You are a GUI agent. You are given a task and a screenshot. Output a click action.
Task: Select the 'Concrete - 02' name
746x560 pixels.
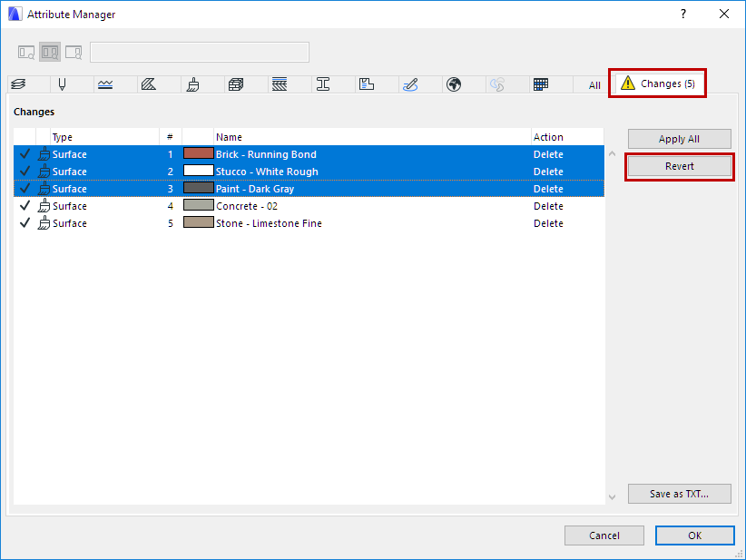click(247, 206)
